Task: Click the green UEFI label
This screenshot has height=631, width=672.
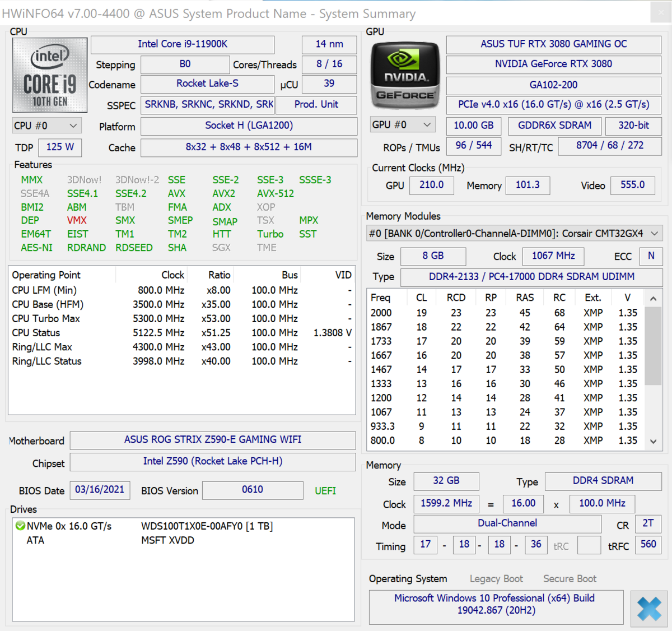Action: tap(325, 491)
